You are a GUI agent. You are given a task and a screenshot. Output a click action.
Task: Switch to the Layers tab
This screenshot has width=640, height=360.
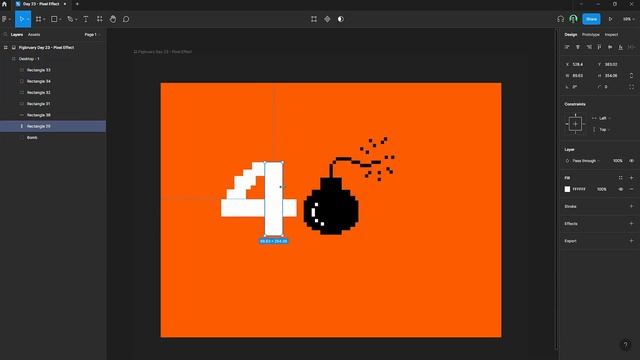[17, 35]
